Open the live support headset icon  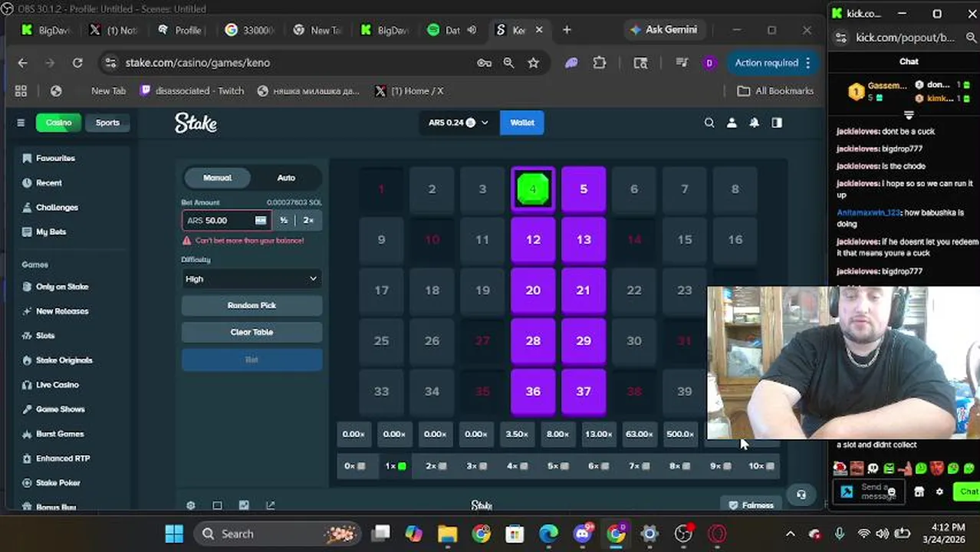click(801, 495)
